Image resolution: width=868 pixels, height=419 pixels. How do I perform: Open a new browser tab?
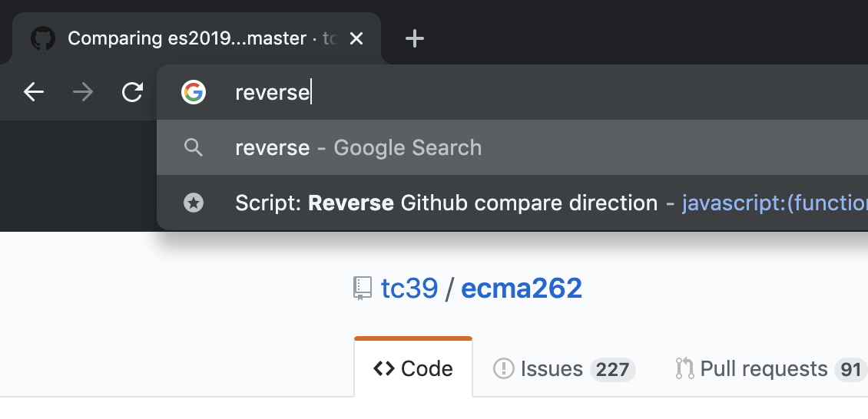click(x=415, y=38)
